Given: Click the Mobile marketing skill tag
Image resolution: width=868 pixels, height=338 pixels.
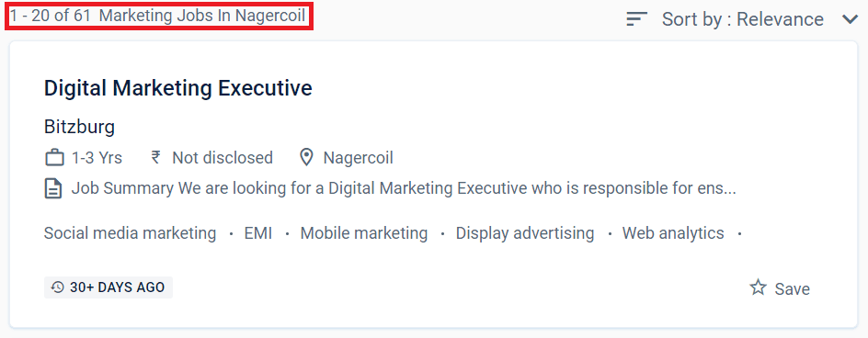Looking at the screenshot, I should (364, 233).
